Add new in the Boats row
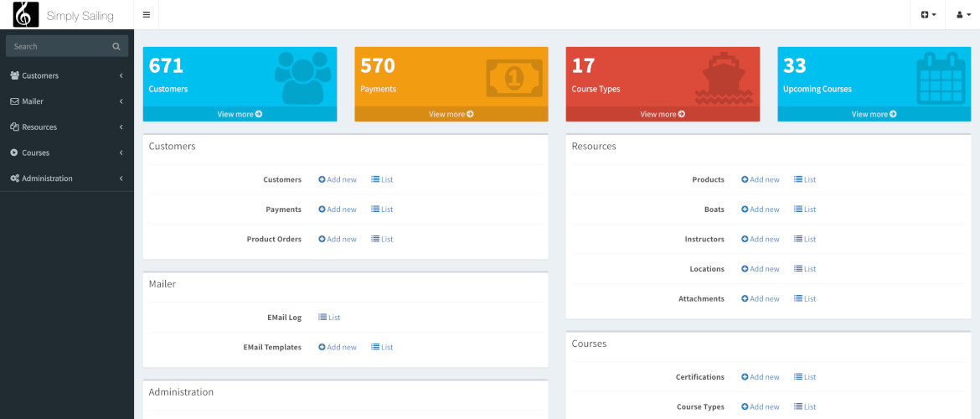This screenshot has width=980, height=419. 761,209
